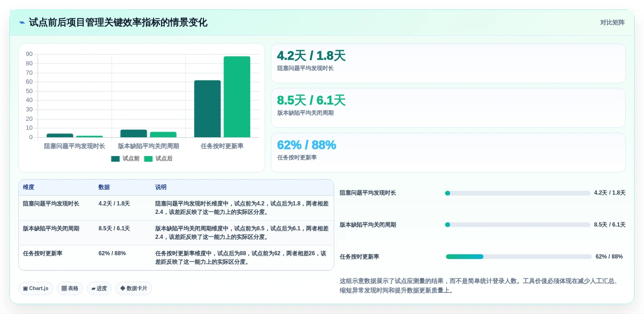Click the 维度 column header

pos(29,187)
